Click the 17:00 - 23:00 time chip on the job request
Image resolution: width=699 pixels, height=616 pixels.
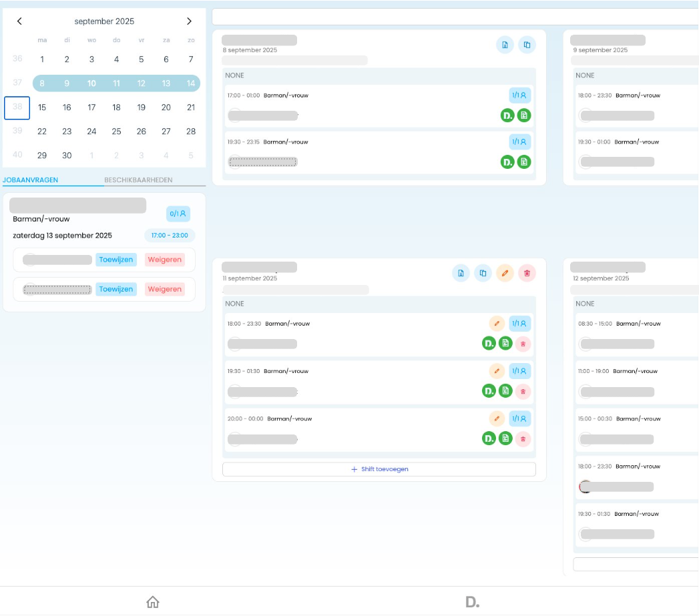pyautogui.click(x=170, y=236)
